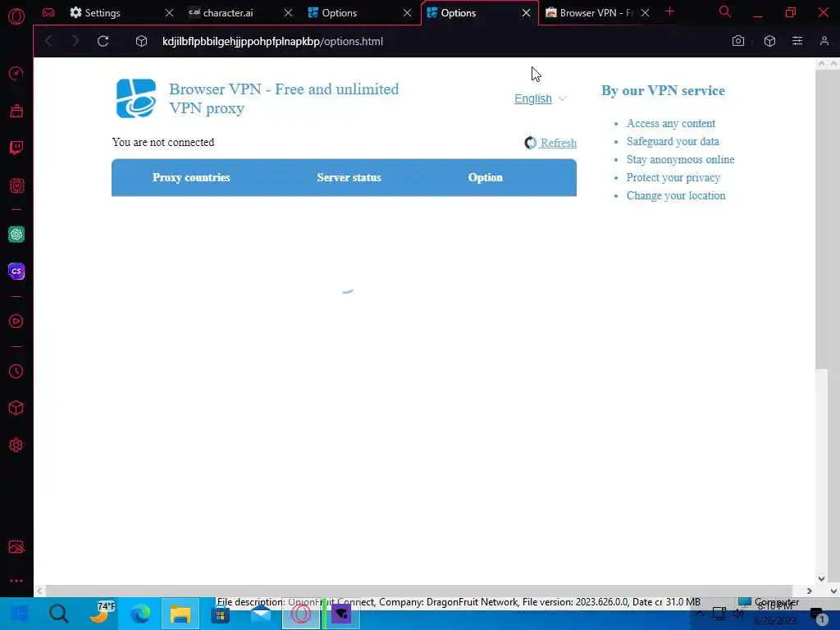Open the three-dots sidebar setup menu

pyautogui.click(x=16, y=581)
